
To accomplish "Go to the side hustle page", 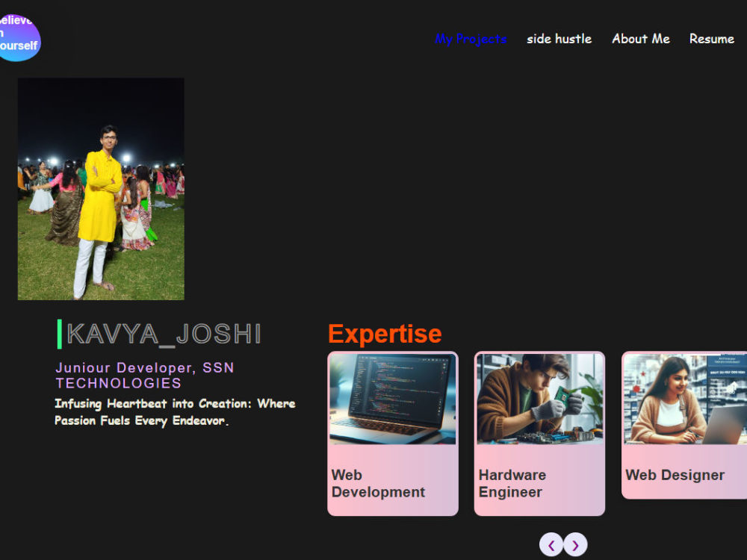I will (560, 39).
